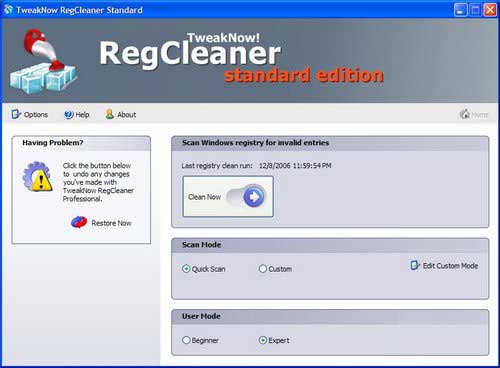Viewport: 500px width, 368px height.
Task: Click 'Scan Mode' section heading
Action: tap(201, 245)
